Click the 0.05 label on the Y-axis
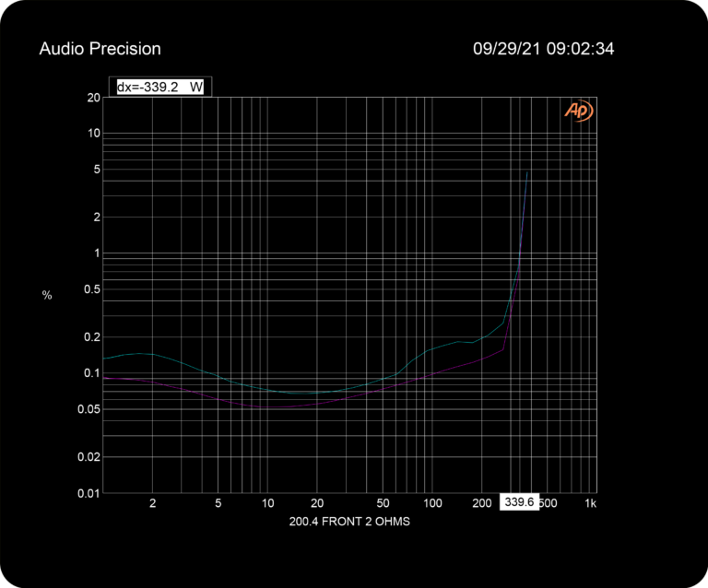 tap(88, 409)
